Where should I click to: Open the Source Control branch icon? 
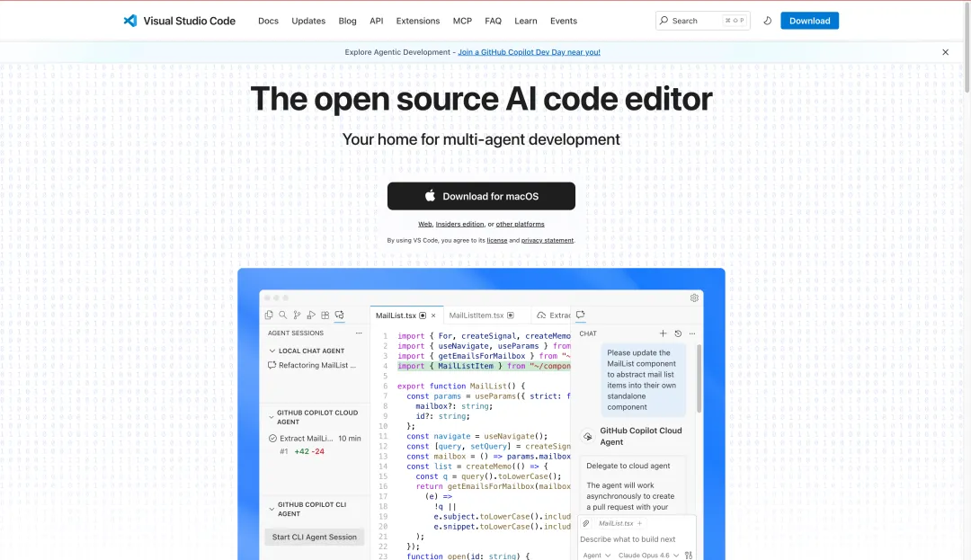pos(298,315)
